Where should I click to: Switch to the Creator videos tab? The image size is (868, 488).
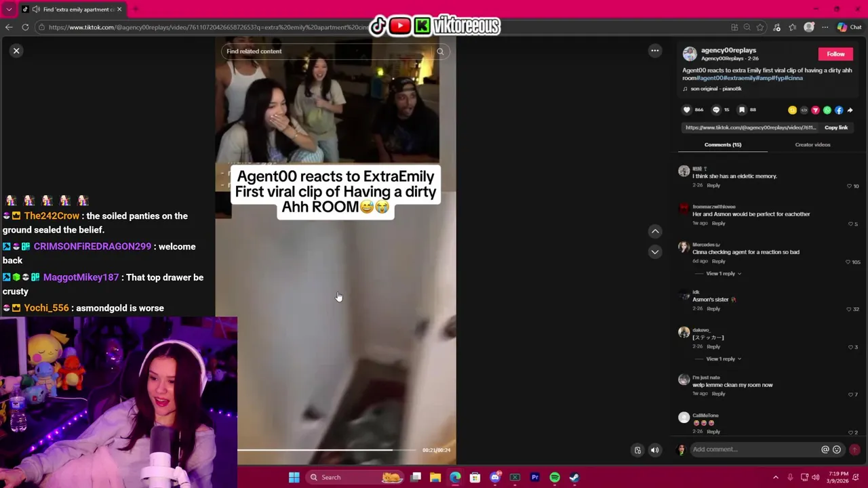[812, 144]
